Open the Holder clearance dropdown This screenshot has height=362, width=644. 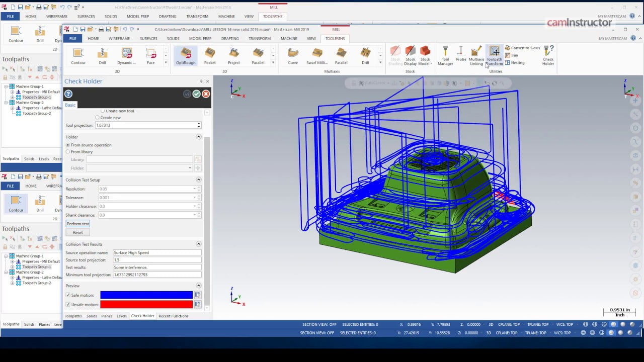[x=195, y=207]
